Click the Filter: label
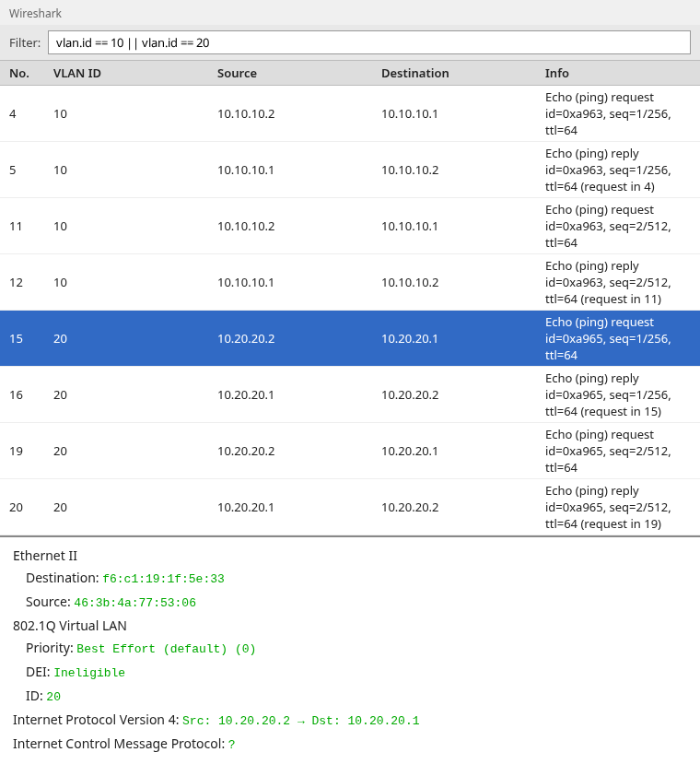Viewport: 700px width, 764px height. [25, 43]
